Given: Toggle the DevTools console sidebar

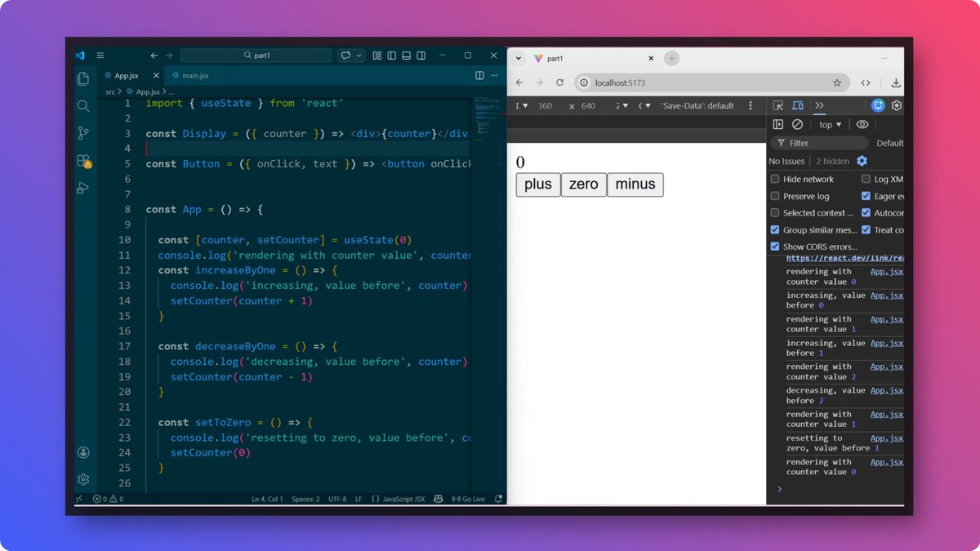Looking at the screenshot, I should 778,124.
